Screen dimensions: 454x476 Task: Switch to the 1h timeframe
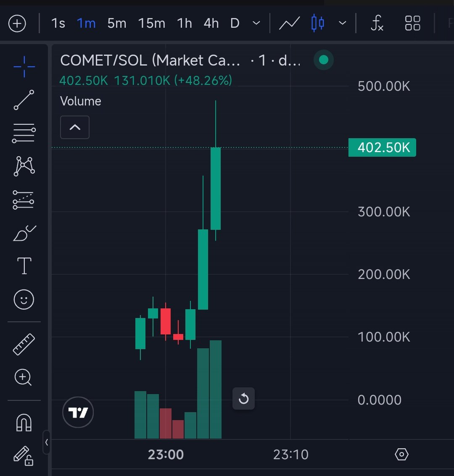click(184, 23)
